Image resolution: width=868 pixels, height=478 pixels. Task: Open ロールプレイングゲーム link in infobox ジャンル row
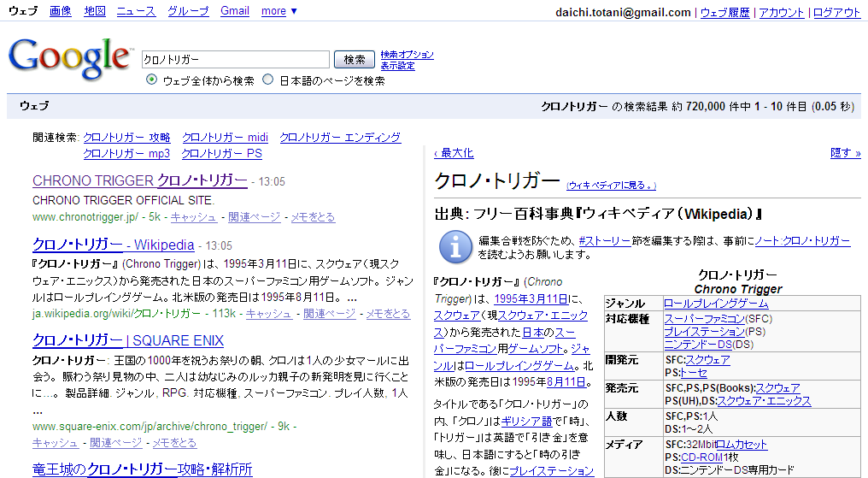[x=716, y=304]
